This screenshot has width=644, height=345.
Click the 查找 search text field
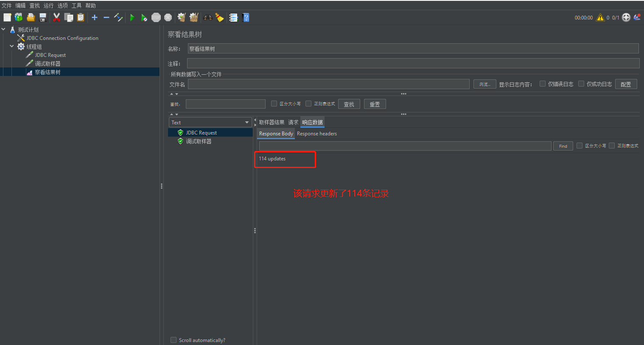click(226, 104)
